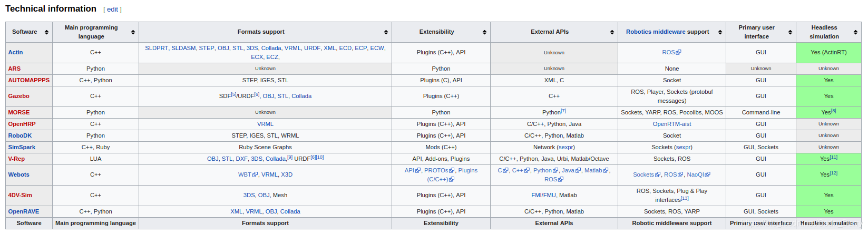The height and width of the screenshot is (233, 868).
Task: Open the MORSE software link
Action: point(19,112)
